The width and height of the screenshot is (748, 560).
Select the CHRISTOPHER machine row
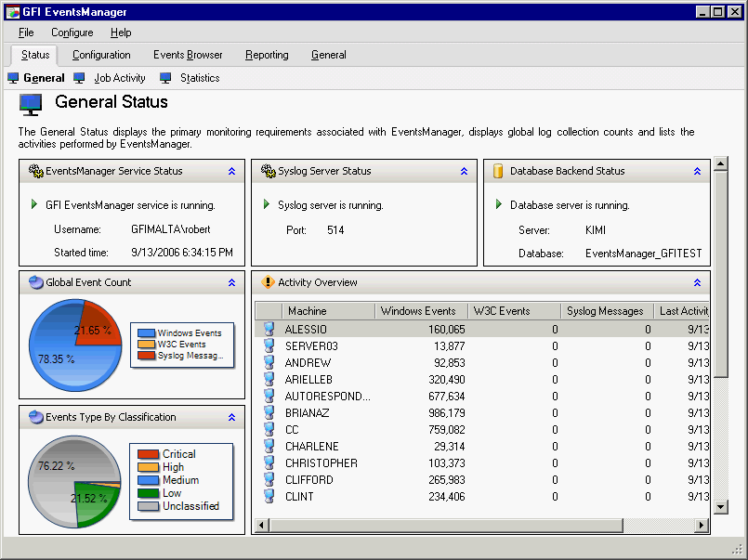321,462
